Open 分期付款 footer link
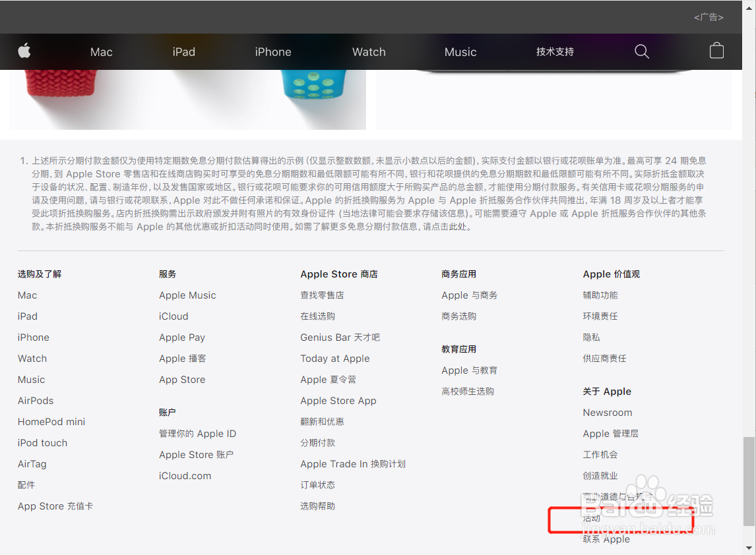The width and height of the screenshot is (756, 555). coord(318,443)
